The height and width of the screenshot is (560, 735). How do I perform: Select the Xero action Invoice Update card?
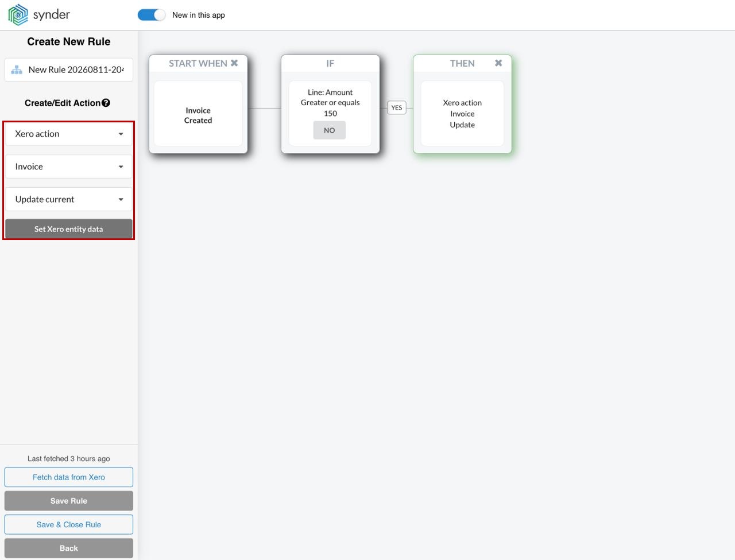462,113
